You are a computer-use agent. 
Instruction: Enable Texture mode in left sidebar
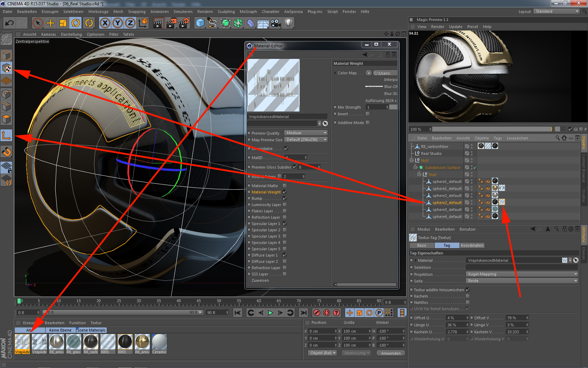point(7,68)
